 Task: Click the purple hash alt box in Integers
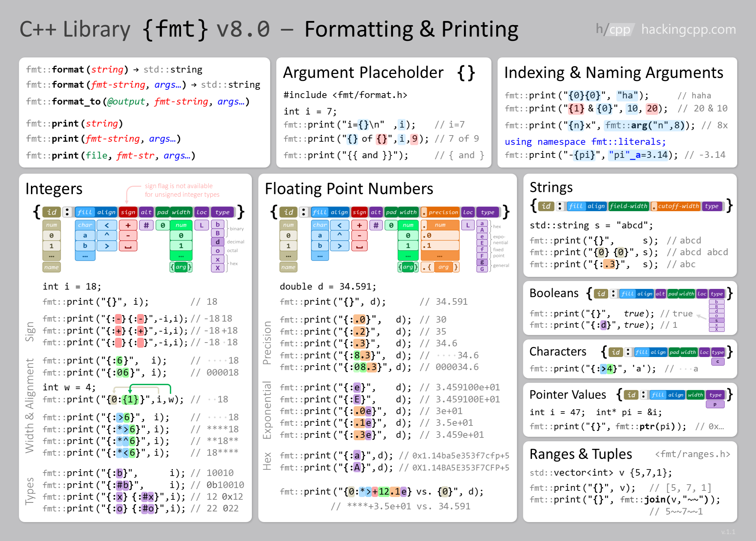pyautogui.click(x=146, y=225)
